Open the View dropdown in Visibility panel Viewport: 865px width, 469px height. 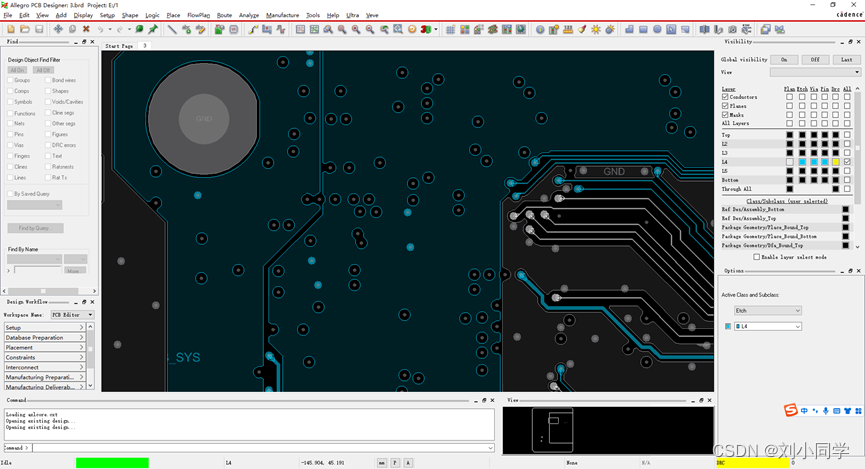[x=814, y=72]
